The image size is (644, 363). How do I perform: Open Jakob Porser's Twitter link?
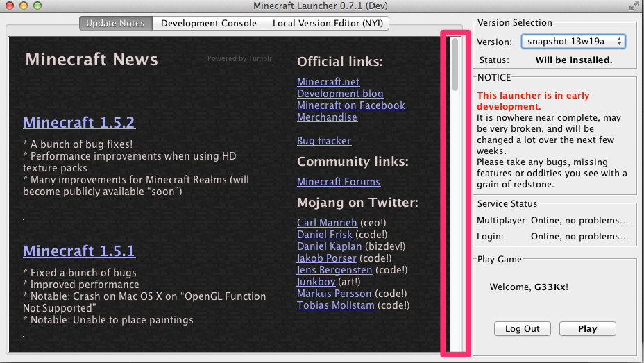click(x=327, y=258)
